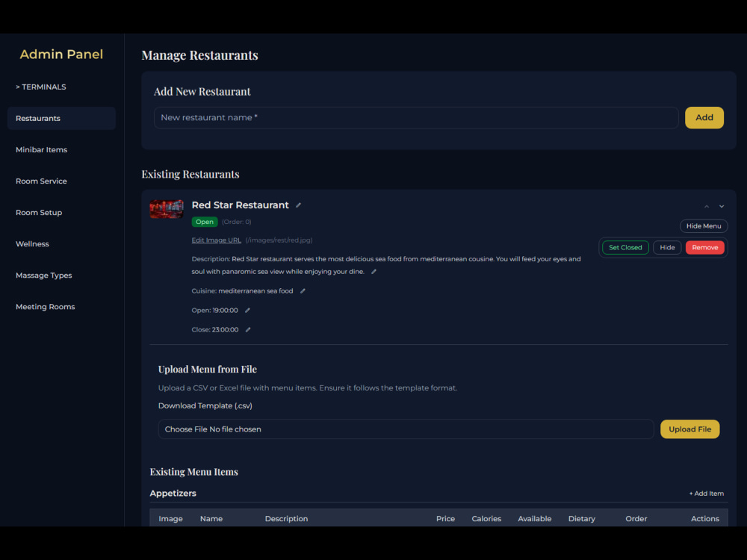Click the Appetizers category heading
Screen dimensions: 747x560
(x=173, y=494)
